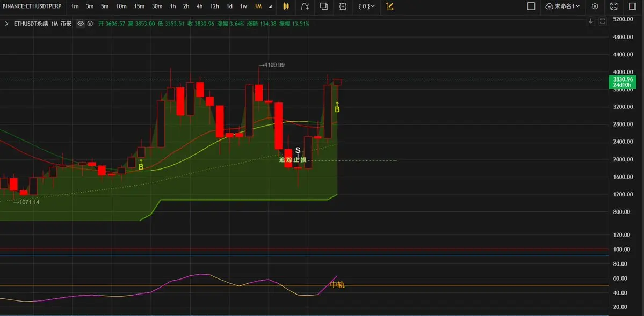644x316 pixels.
Task: Open the indicators menu icon
Action: pyautogui.click(x=305, y=6)
